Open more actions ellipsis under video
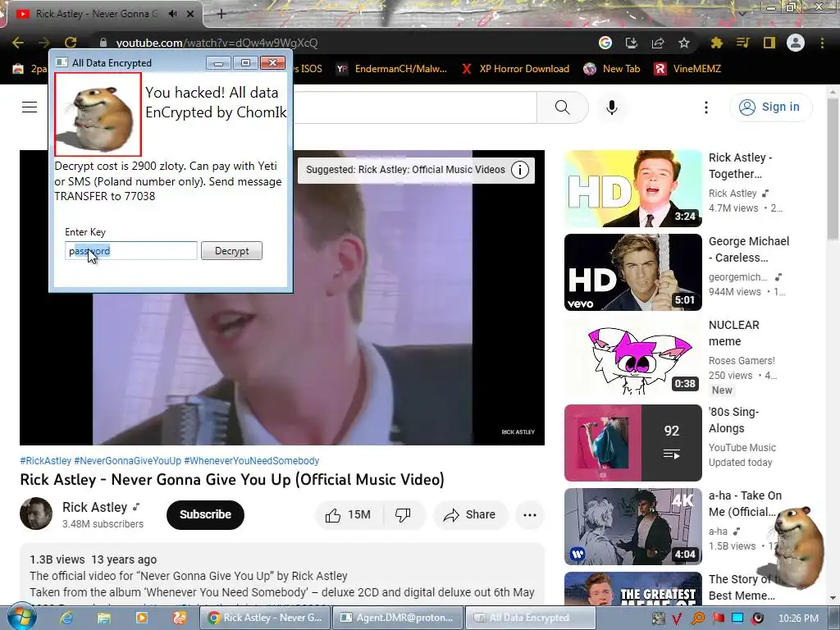 coord(529,515)
